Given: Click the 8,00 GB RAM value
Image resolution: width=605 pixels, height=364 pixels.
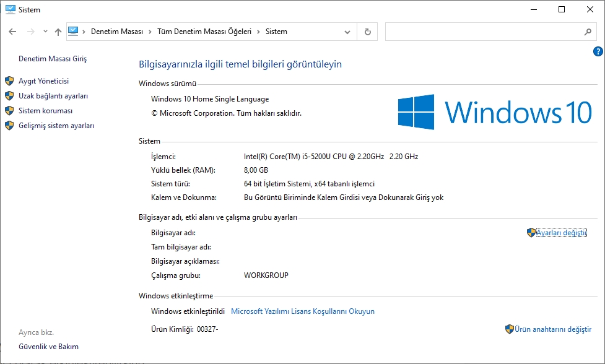Looking at the screenshot, I should point(256,170).
